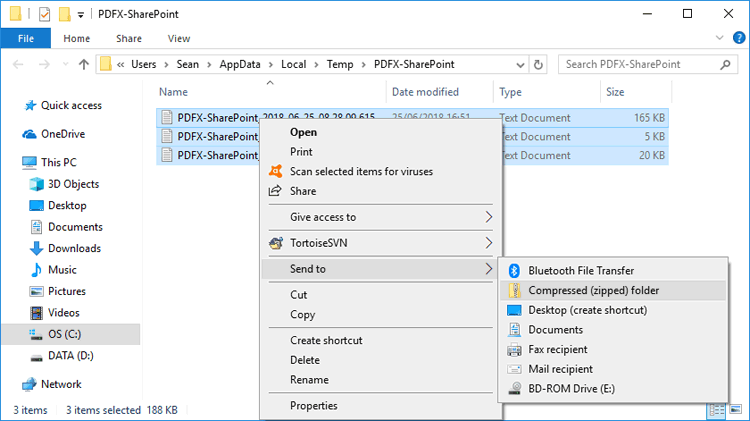The width and height of the screenshot is (750, 421).
Task: Switch to the Share ribbon tab
Action: 129,38
